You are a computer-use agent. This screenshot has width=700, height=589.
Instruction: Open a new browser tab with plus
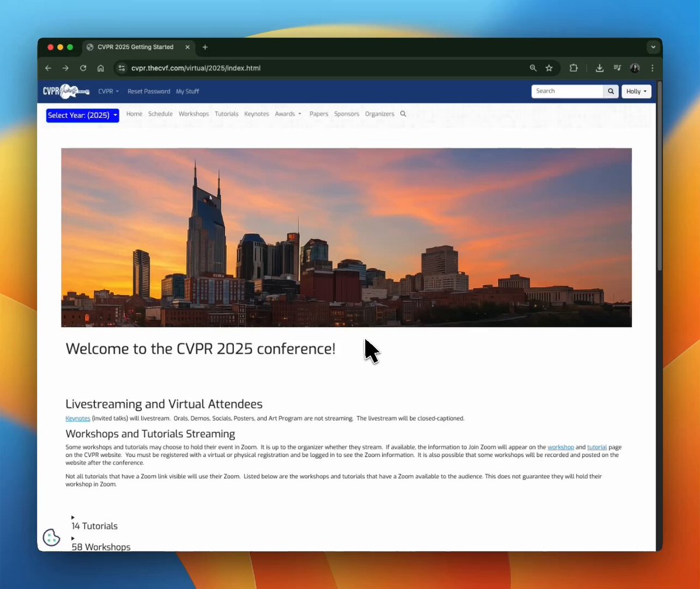[x=205, y=47]
